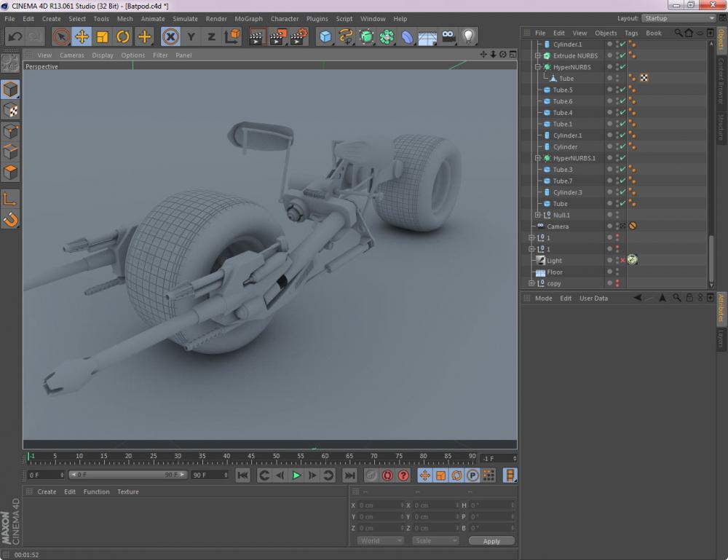Toggle X-axis lock in the toolbar
Screen dimensions: 728x560
[170, 36]
